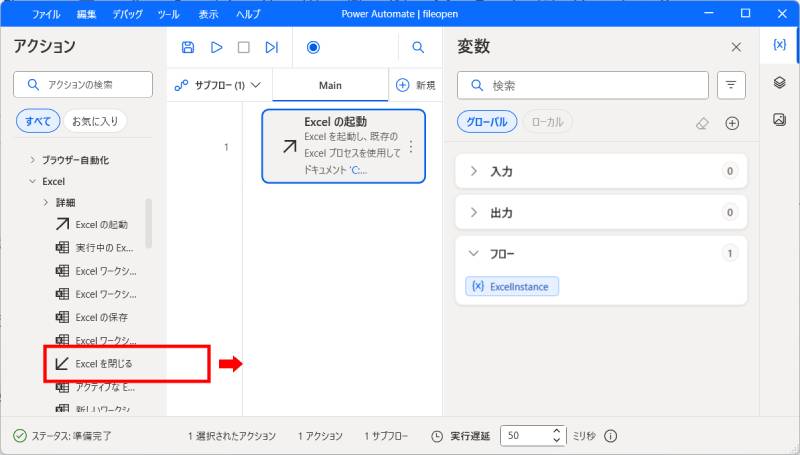The image size is (800, 455).
Task: Expand ブラウザー自動化 category
Action: (33, 160)
